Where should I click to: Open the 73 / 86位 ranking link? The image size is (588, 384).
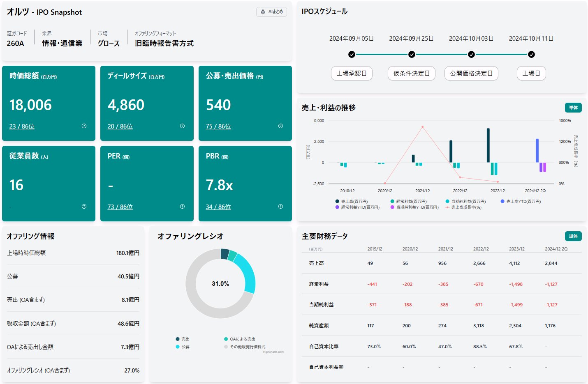(x=120, y=207)
